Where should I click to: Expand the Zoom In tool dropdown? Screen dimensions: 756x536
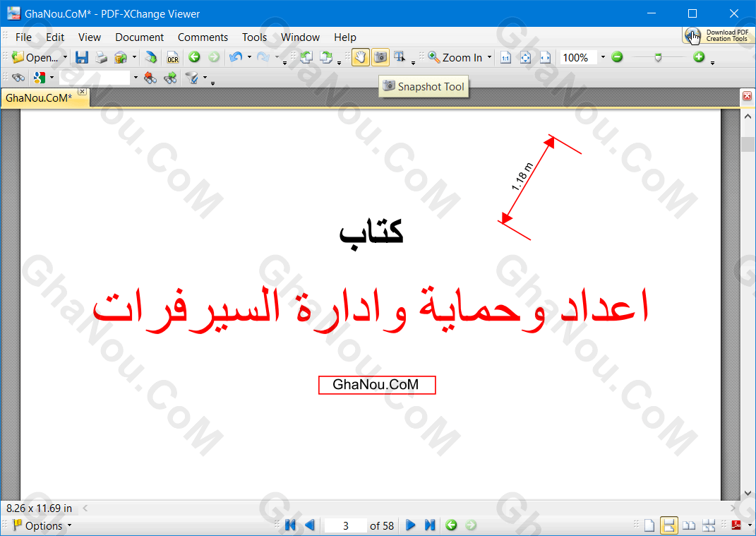490,58
